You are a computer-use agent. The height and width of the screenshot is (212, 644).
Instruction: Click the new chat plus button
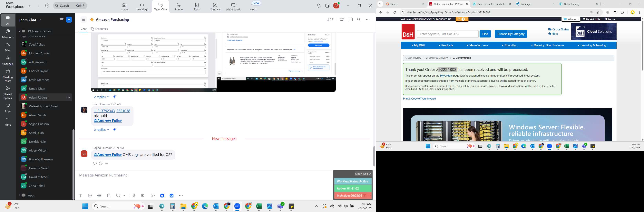69,20
